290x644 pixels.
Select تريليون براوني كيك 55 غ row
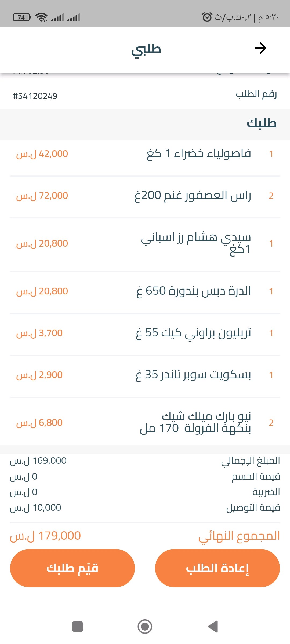click(193, 333)
